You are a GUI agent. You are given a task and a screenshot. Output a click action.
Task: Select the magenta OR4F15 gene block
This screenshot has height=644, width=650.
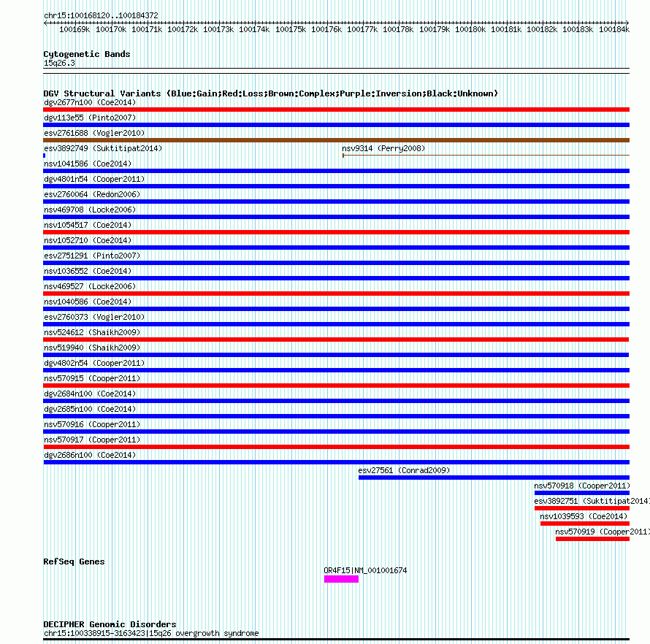coord(341,579)
